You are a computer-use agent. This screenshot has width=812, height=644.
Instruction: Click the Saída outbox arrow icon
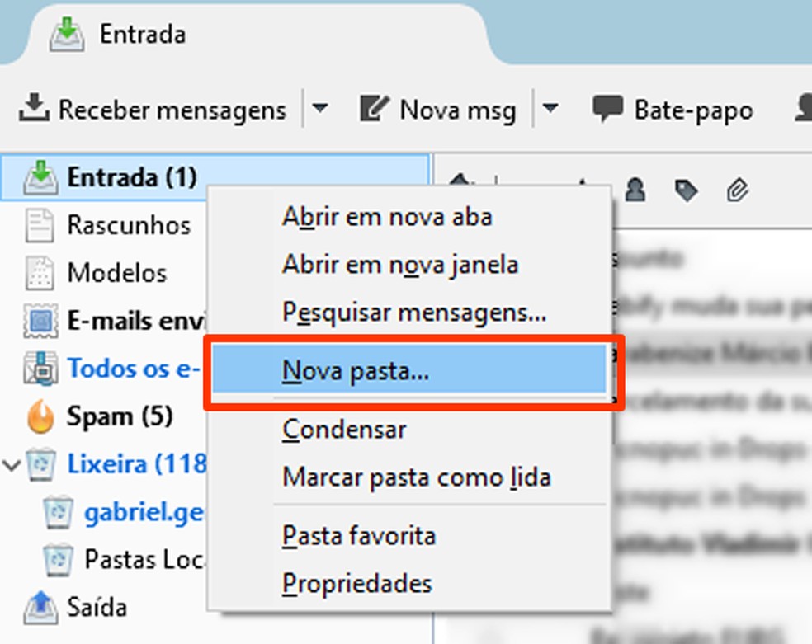40,607
